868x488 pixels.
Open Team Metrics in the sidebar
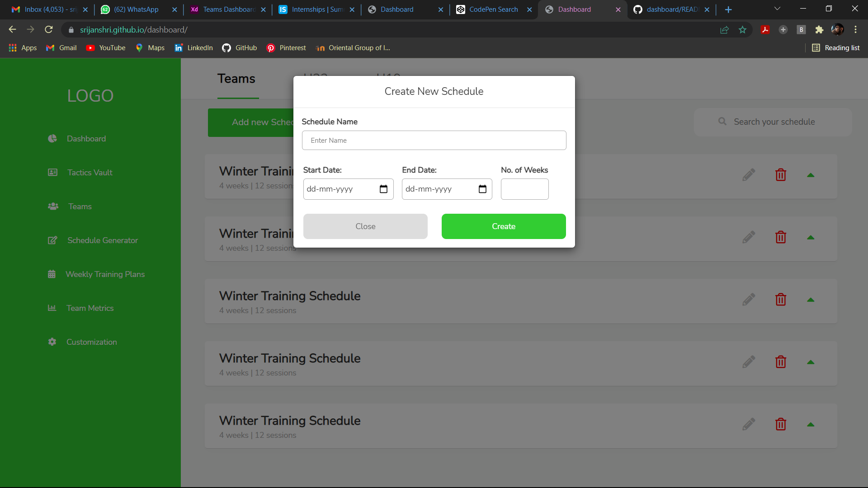point(80,308)
